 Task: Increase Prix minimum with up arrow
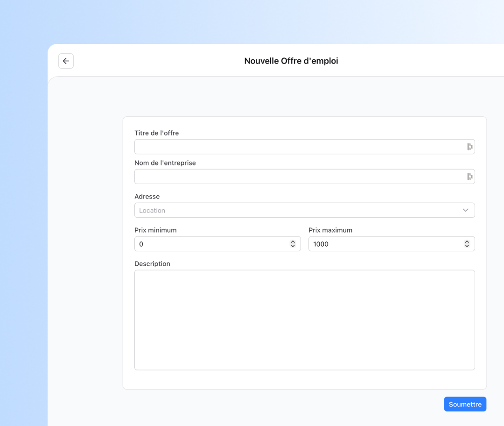pyautogui.click(x=293, y=242)
